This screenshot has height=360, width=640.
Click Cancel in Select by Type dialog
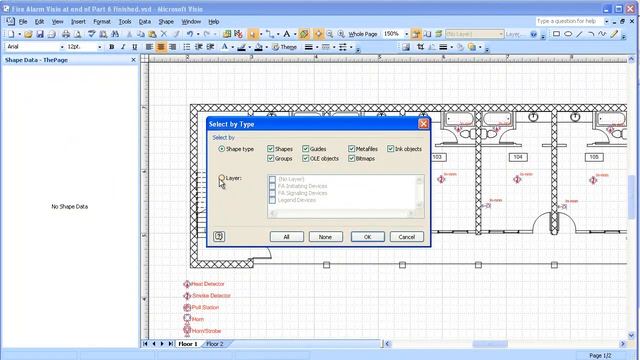(x=407, y=237)
